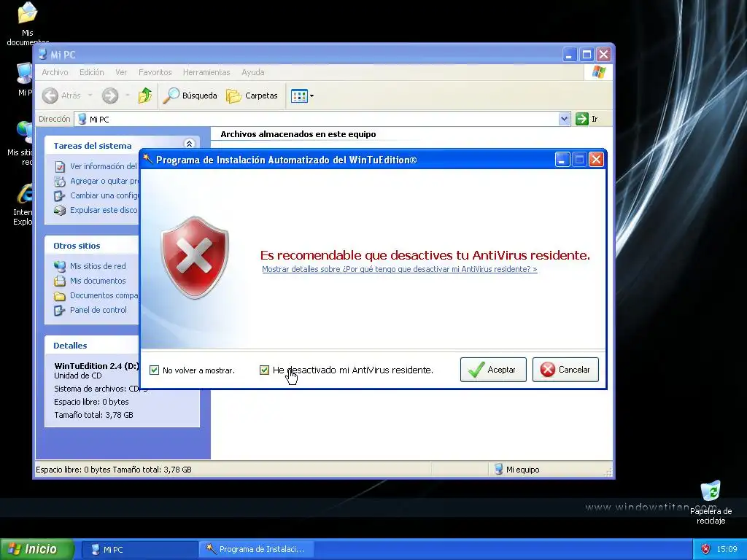The image size is (747, 560).
Task: Open 'Documentos compa' shared folder link
Action: [x=104, y=295]
